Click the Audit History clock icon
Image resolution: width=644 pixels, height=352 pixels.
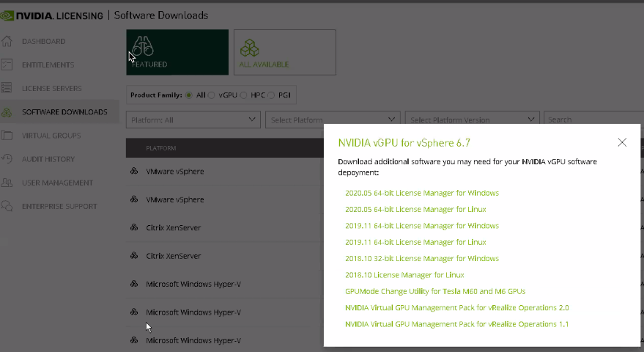(x=7, y=158)
